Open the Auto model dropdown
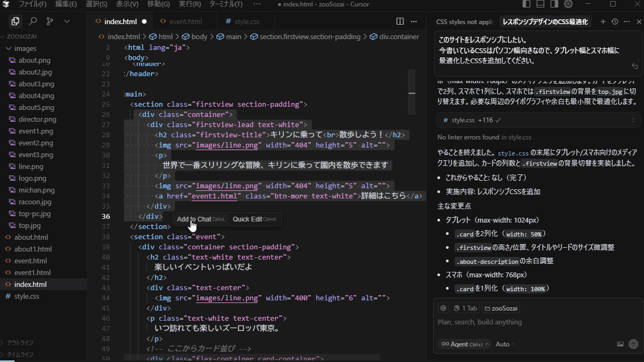This screenshot has width=644, height=362. coord(505,344)
